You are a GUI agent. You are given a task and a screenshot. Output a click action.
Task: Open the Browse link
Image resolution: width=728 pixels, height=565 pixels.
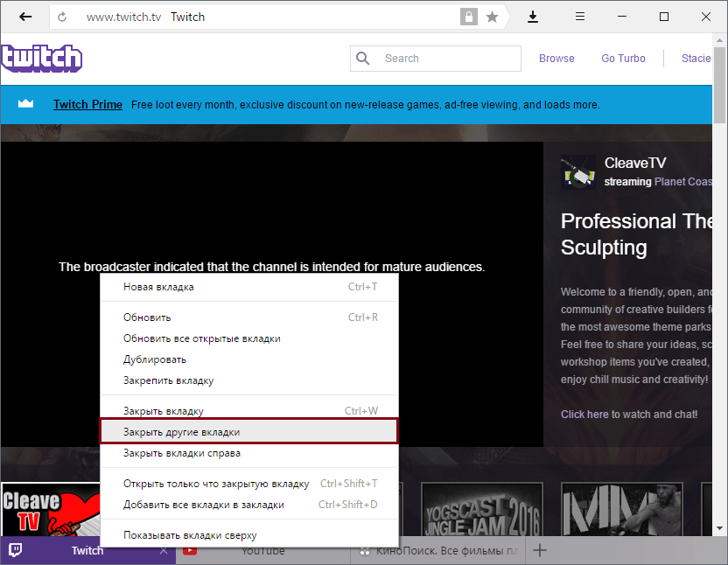point(556,59)
